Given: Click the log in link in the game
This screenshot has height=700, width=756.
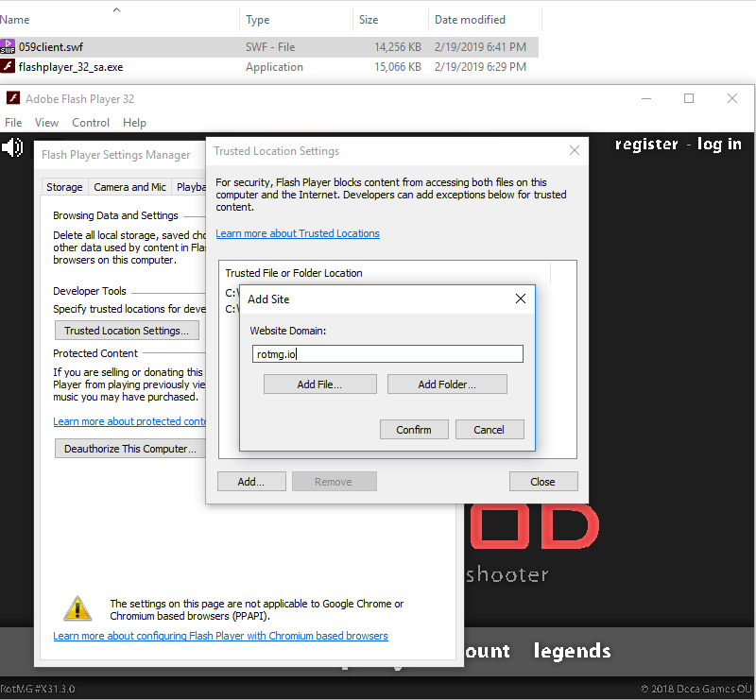Looking at the screenshot, I should click(x=719, y=145).
